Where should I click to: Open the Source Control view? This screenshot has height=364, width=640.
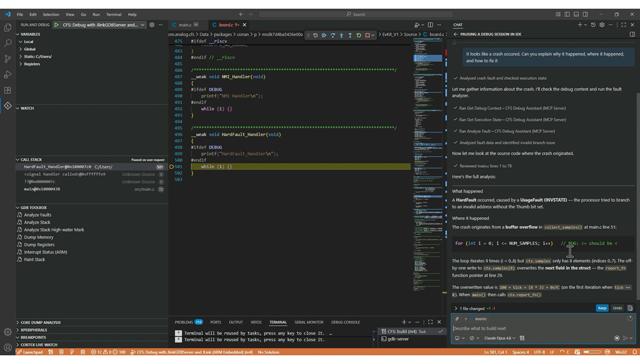[8, 59]
